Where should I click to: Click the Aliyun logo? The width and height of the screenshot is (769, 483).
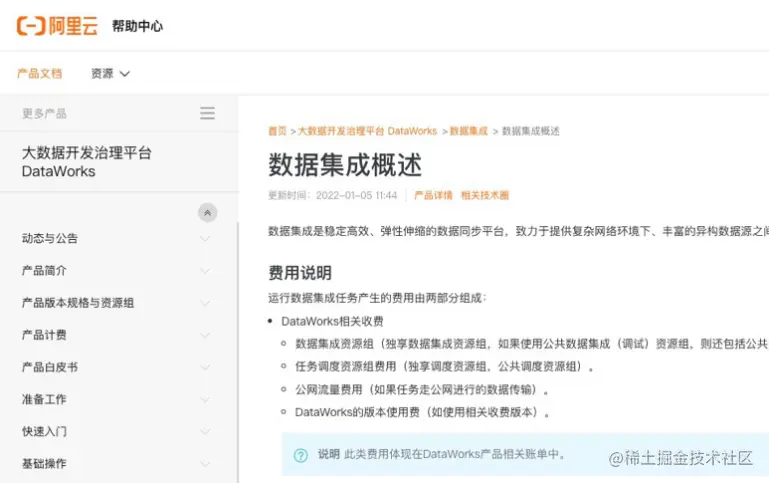[57, 26]
